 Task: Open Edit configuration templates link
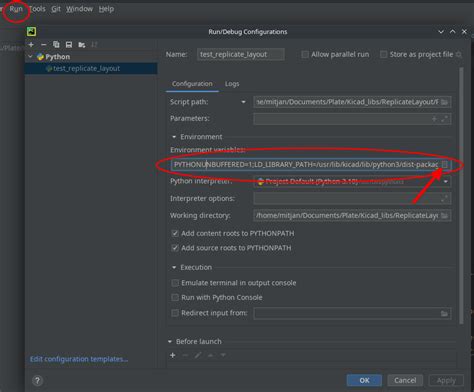pyautogui.click(x=79, y=359)
